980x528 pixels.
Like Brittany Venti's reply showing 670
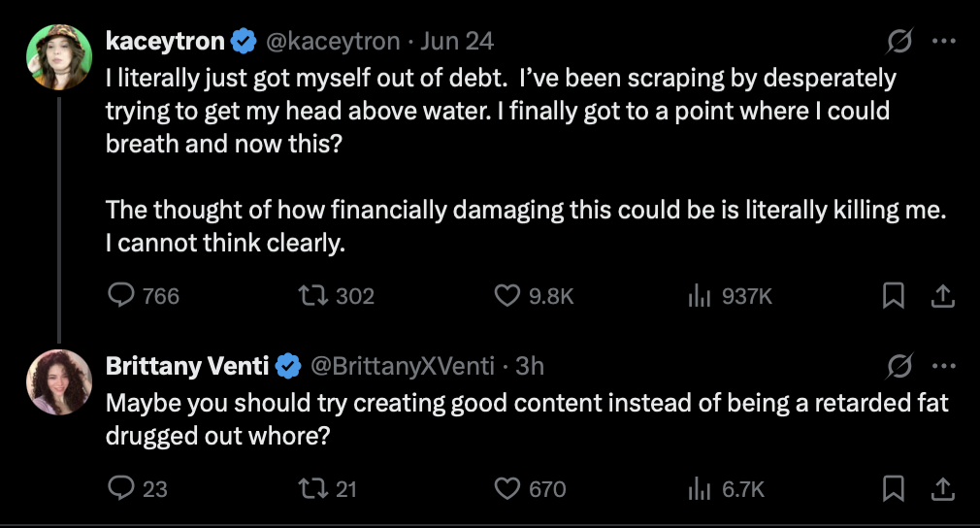point(530,488)
